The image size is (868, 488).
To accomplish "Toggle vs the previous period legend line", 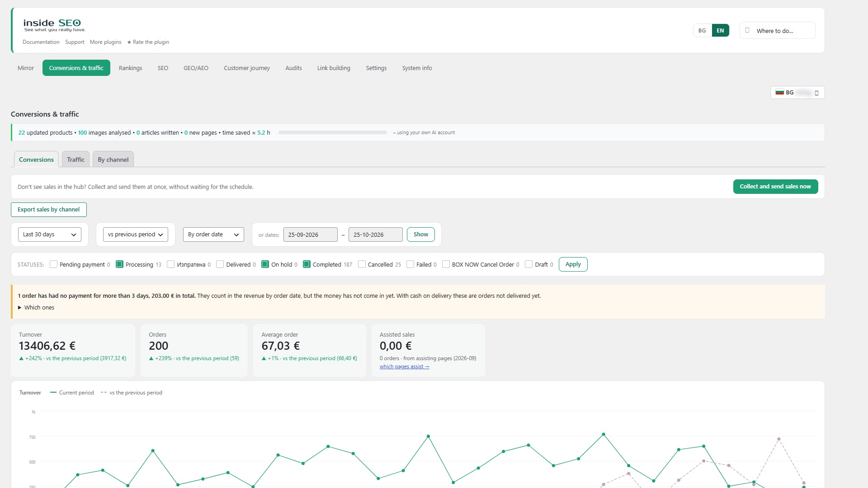I will click(131, 393).
